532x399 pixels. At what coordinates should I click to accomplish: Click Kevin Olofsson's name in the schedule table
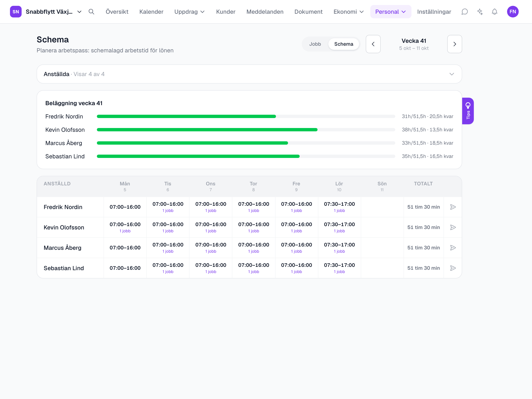pos(64,227)
